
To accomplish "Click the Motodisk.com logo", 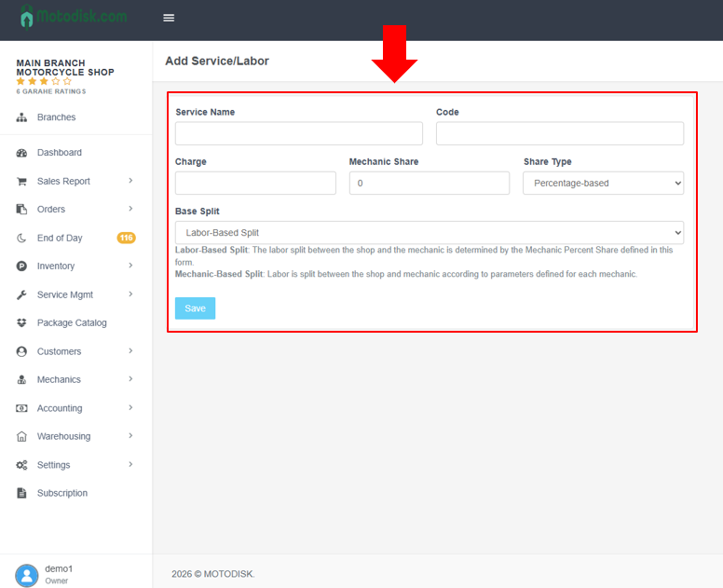I will 75,17.
